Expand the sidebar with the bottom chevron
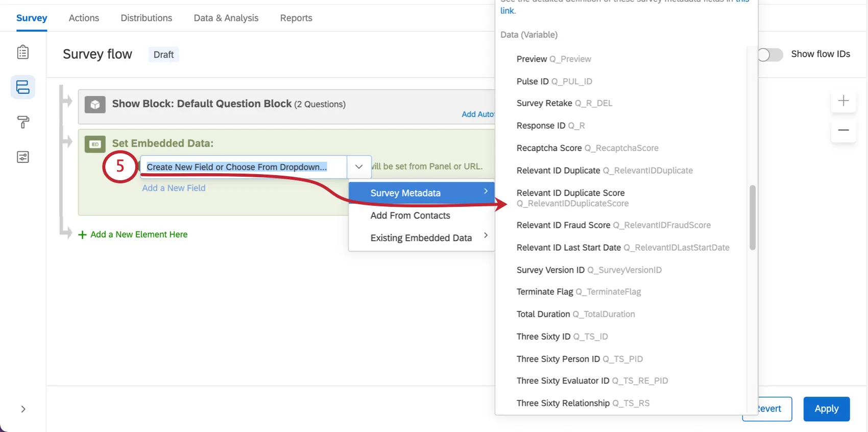Image resolution: width=868 pixels, height=432 pixels. coord(23,409)
